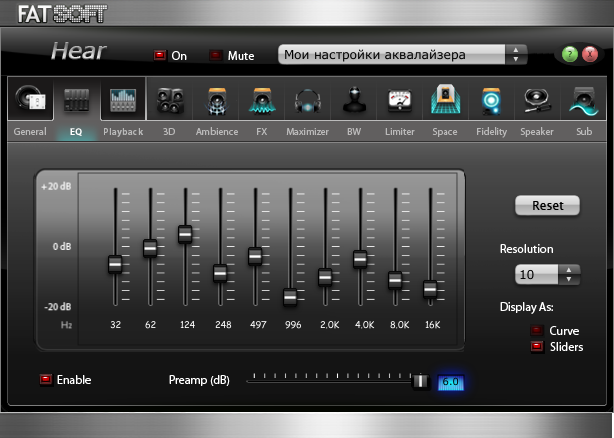This screenshot has height=438, width=614.
Task: Select the EQ mixer icon
Action: 76,100
